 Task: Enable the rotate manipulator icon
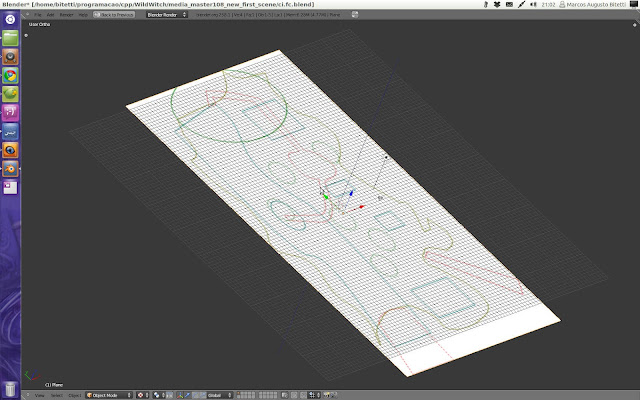(x=196, y=395)
